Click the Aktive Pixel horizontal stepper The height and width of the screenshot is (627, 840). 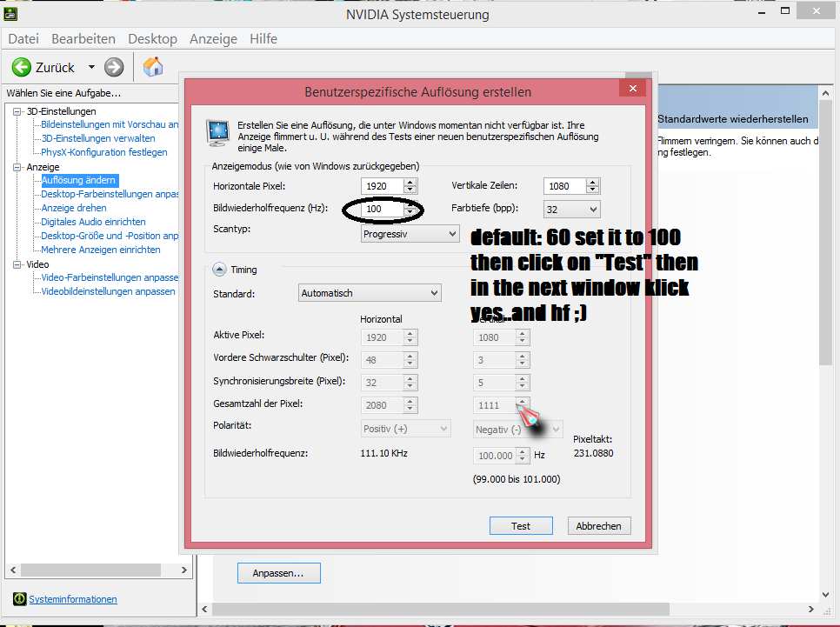tap(410, 337)
